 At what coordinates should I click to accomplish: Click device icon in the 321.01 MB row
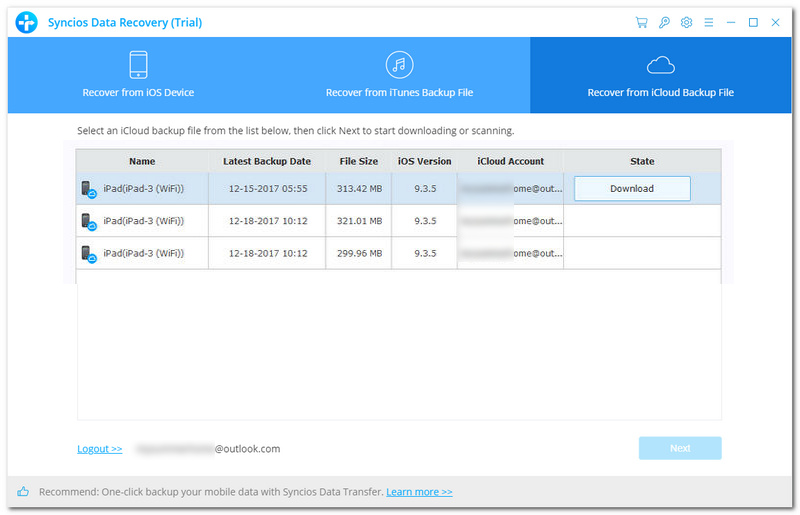pos(89,222)
